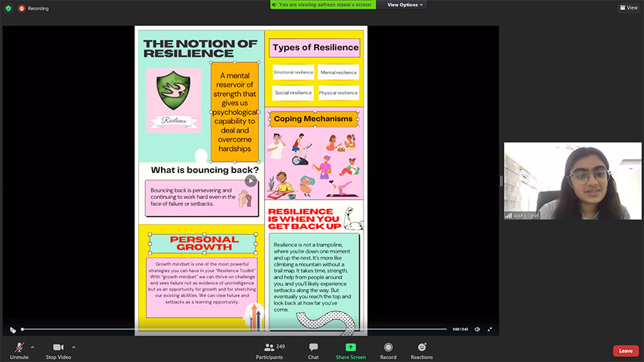Viewport: 644px width, 362px height.
Task: Click the Emotional resilience box
Action: (293, 72)
